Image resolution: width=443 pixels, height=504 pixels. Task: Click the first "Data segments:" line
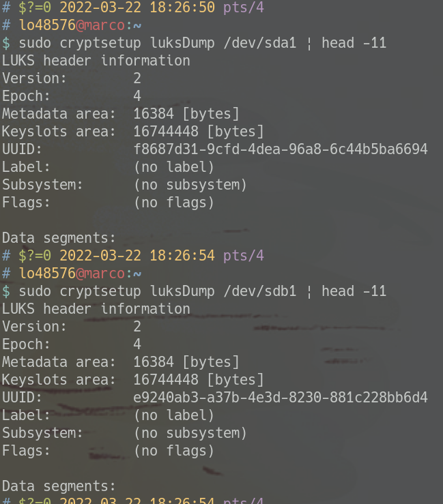[x=59, y=239]
